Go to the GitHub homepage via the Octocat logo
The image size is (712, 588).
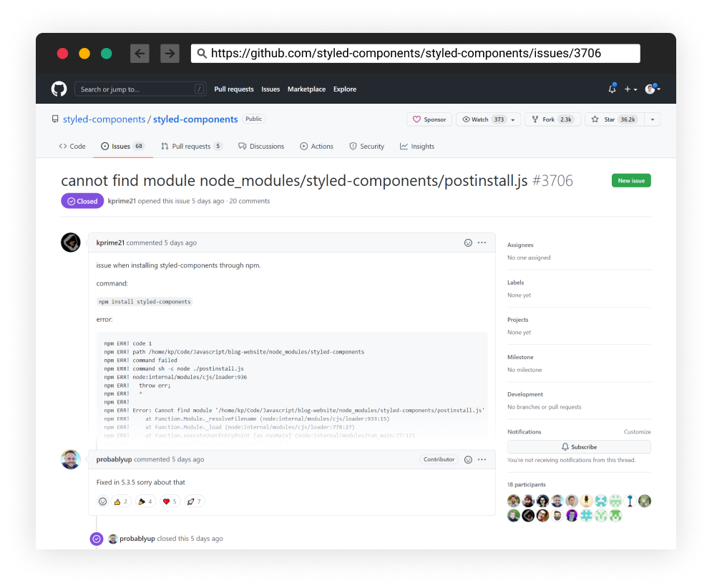click(x=59, y=89)
